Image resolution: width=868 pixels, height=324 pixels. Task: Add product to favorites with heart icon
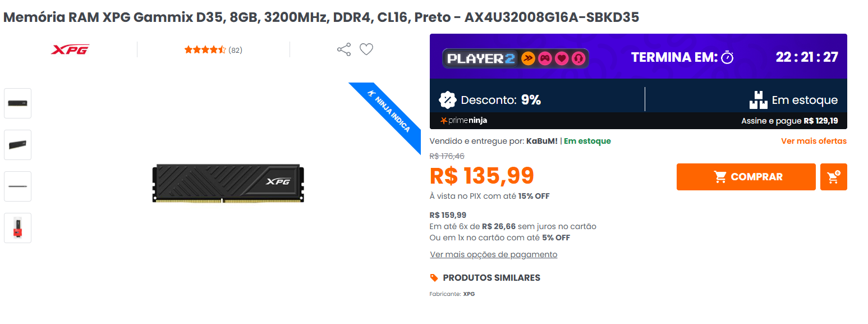click(366, 49)
